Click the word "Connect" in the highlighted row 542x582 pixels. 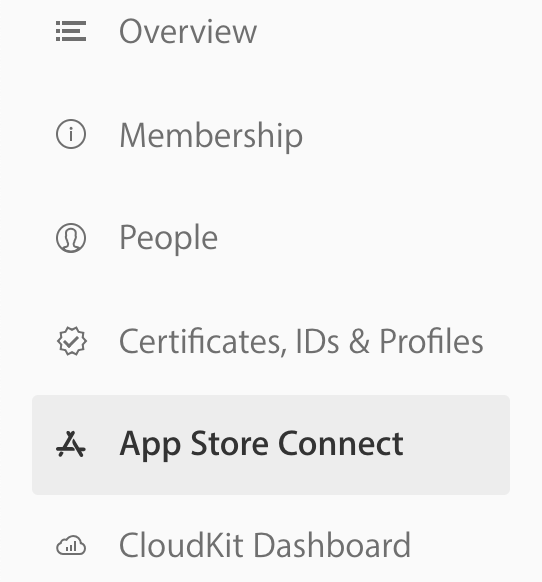tap(341, 443)
